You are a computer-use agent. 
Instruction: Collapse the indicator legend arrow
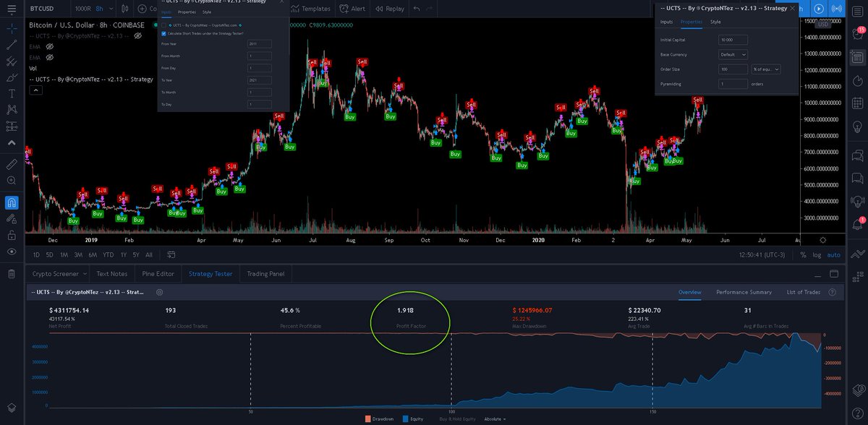coord(35,90)
